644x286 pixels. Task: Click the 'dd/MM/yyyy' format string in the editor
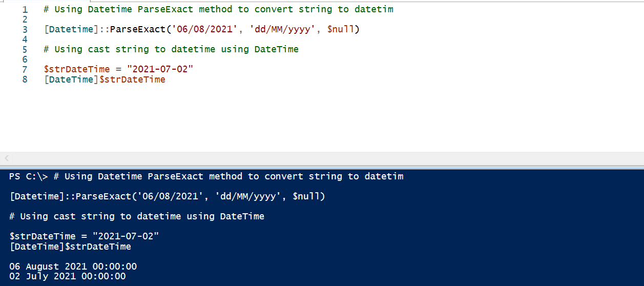282,29
